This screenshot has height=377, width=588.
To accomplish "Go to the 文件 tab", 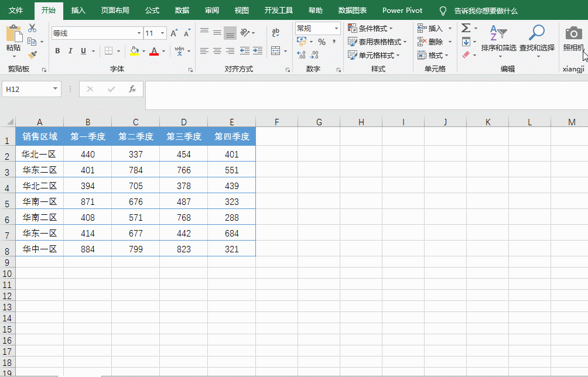I will (16, 11).
